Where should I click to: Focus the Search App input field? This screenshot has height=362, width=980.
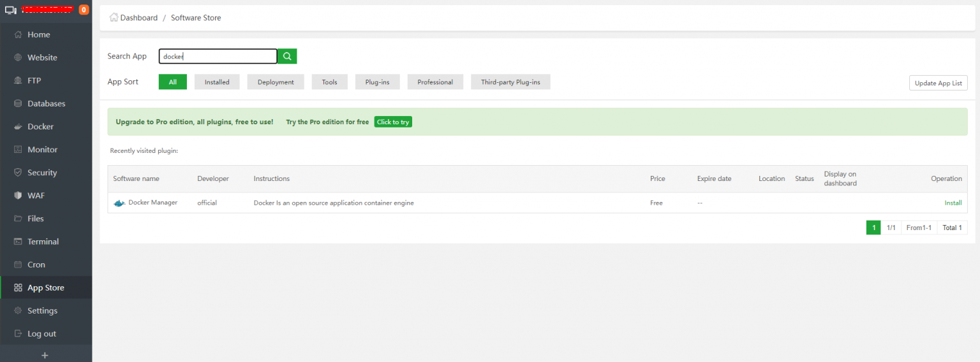pos(218,56)
